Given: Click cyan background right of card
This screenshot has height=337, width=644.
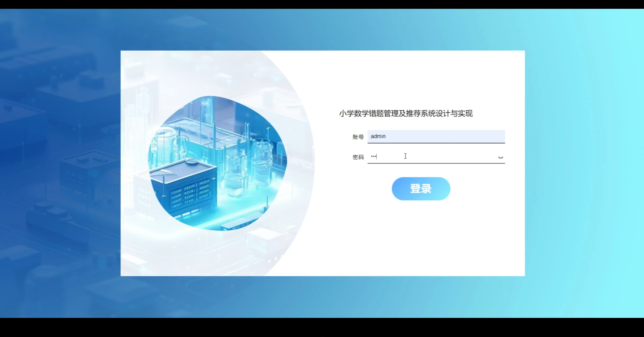Looking at the screenshot, I should 584,163.
